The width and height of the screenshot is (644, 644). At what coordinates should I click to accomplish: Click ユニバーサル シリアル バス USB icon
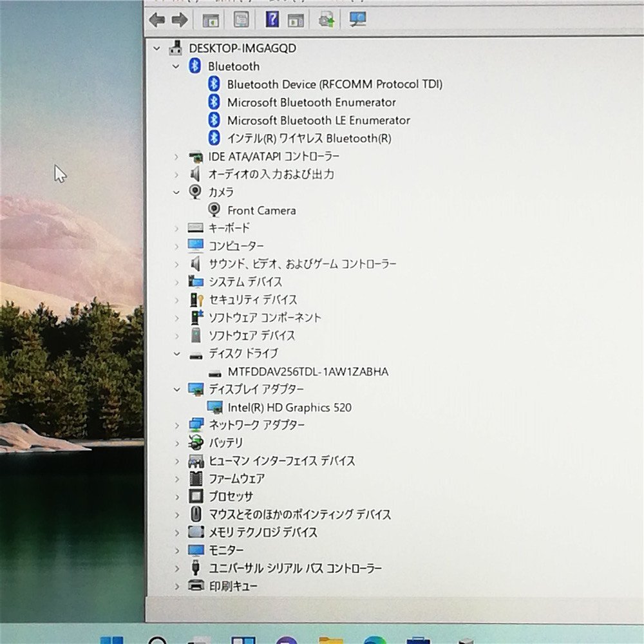[x=196, y=568]
